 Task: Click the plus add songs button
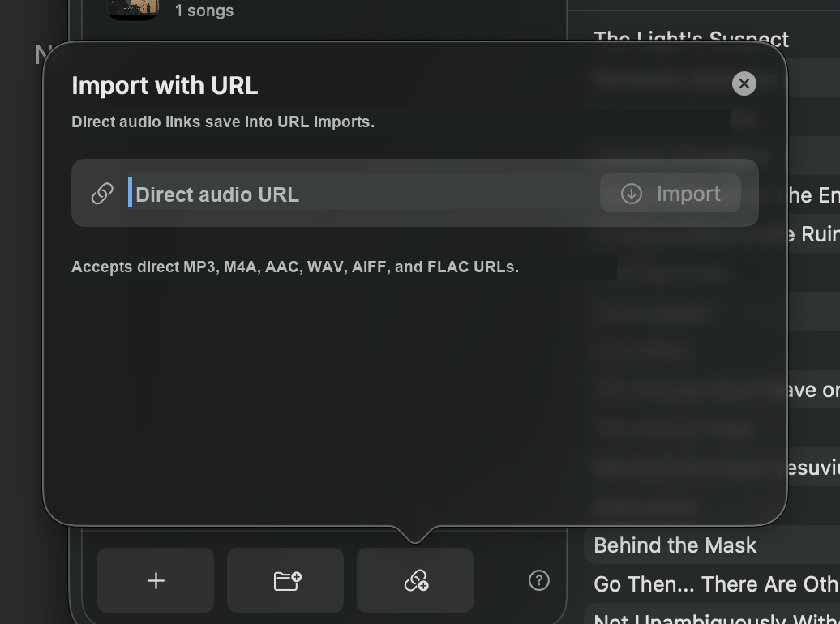pyautogui.click(x=156, y=580)
